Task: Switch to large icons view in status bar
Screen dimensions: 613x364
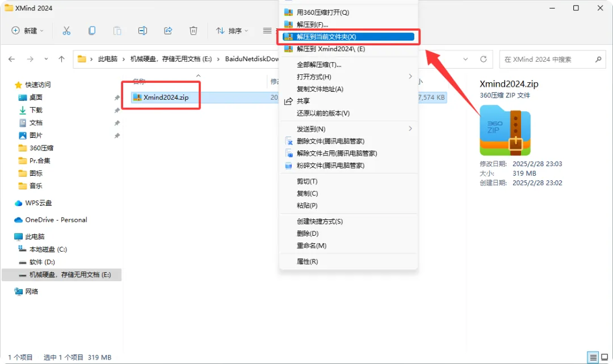Action: click(x=604, y=357)
